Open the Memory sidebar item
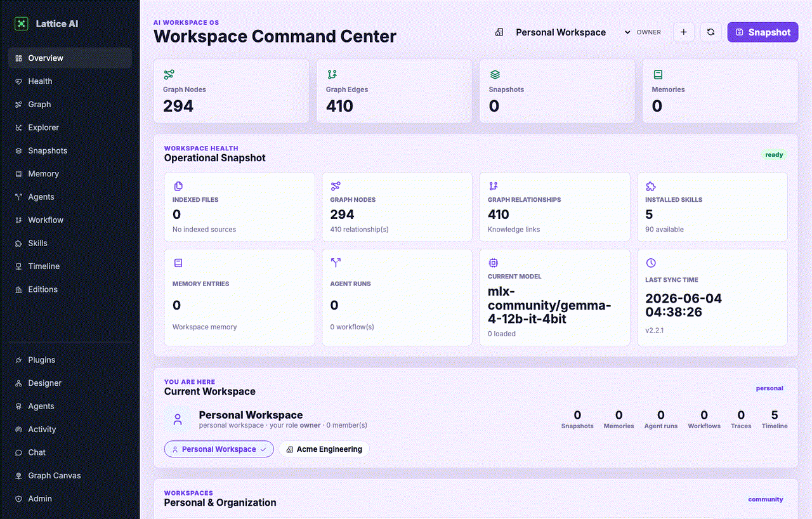 [70, 174]
